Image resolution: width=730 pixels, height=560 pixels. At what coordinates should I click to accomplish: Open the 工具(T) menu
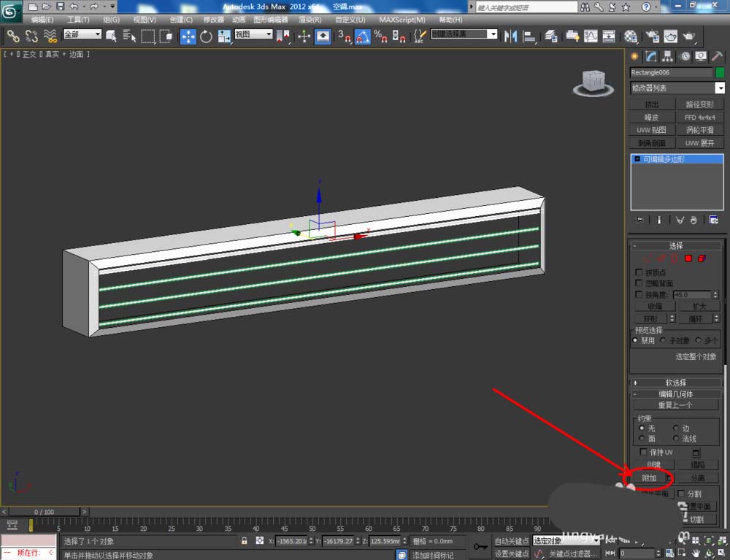(78, 20)
